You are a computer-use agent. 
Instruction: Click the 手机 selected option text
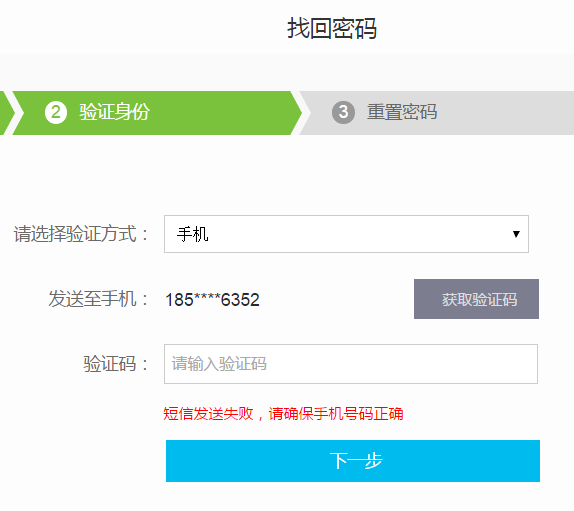193,234
